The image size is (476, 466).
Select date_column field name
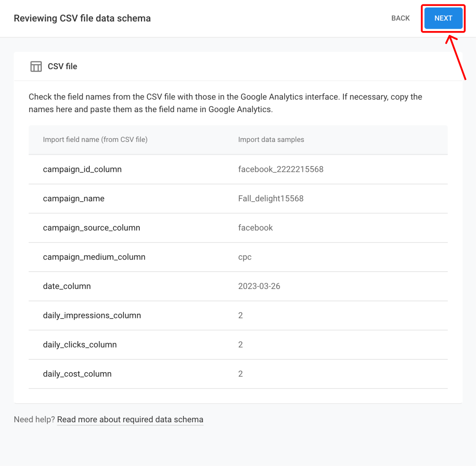(x=67, y=286)
